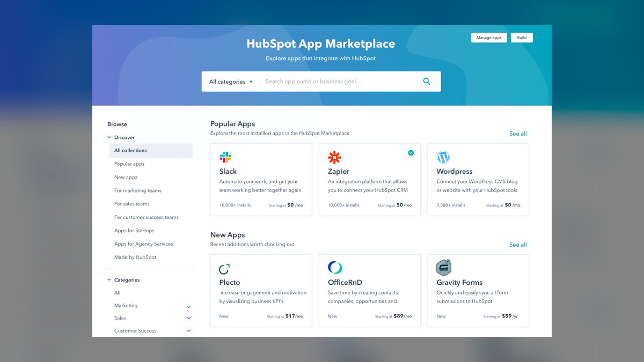Image resolution: width=644 pixels, height=362 pixels.
Task: Click the Popular Apps heading
Action: click(x=232, y=124)
